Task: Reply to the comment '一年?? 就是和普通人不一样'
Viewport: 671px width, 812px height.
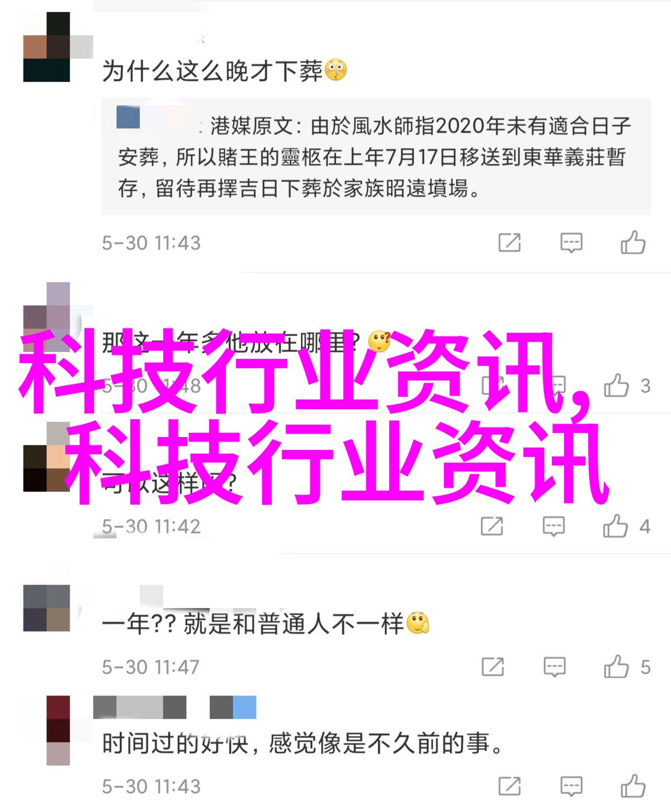Action: pyautogui.click(x=554, y=667)
